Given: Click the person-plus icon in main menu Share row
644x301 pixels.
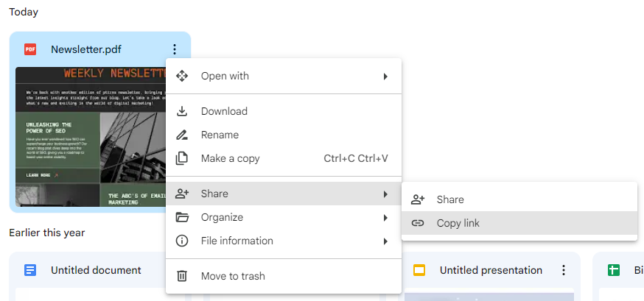Looking at the screenshot, I should tap(182, 194).
